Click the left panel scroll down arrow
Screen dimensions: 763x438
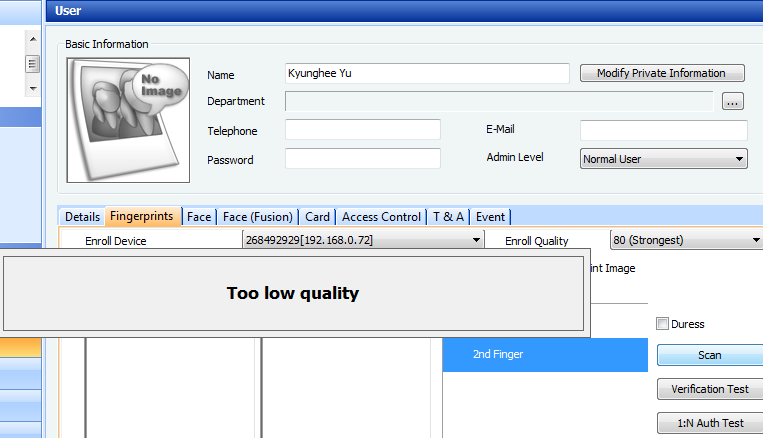click(x=32, y=88)
